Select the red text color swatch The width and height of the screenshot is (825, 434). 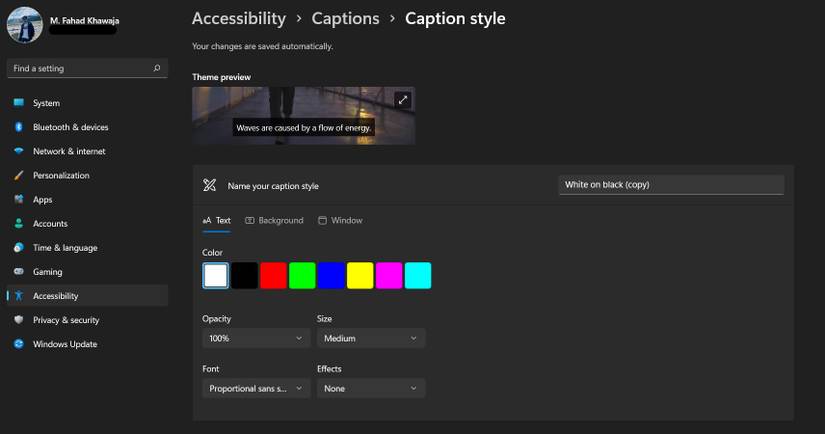[274, 276]
